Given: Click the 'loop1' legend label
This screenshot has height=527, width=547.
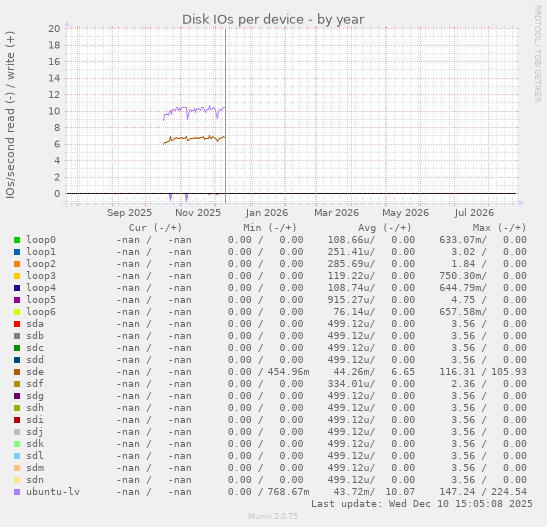Looking at the screenshot, I should [x=41, y=252].
